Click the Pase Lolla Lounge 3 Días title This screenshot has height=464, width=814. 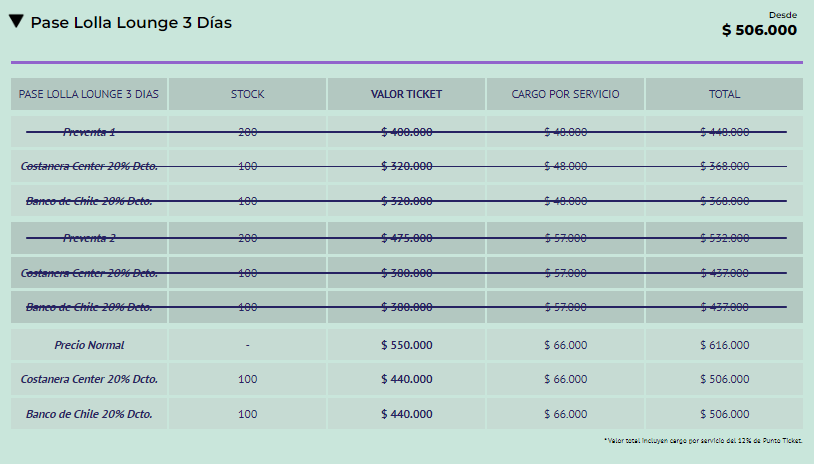(131, 23)
